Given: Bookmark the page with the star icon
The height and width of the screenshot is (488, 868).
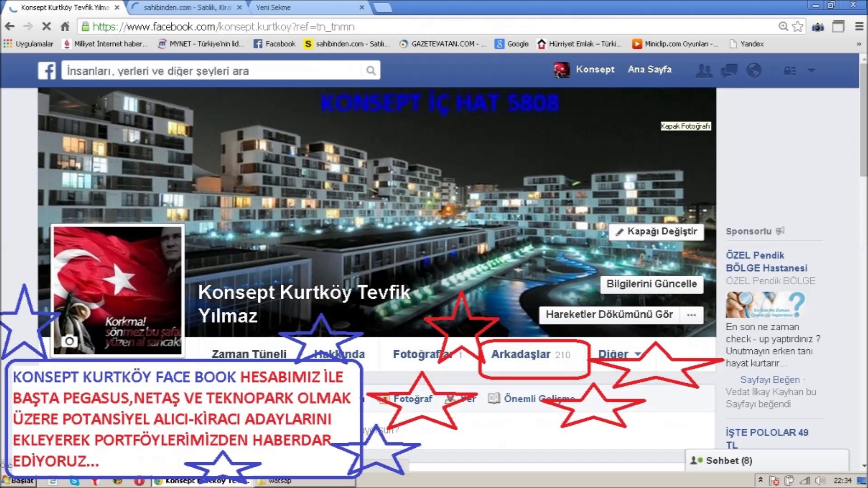Looking at the screenshot, I should pyautogui.click(x=798, y=27).
